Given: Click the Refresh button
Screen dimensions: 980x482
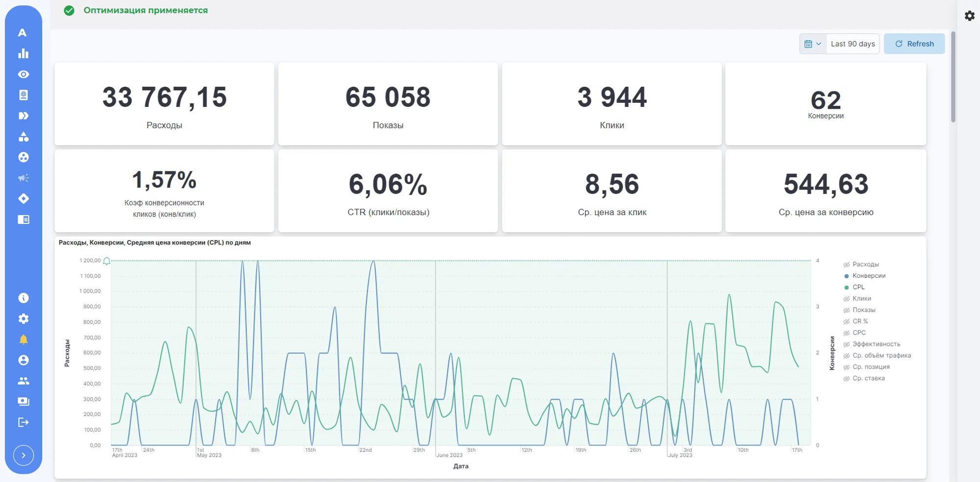Looking at the screenshot, I should pos(914,44).
